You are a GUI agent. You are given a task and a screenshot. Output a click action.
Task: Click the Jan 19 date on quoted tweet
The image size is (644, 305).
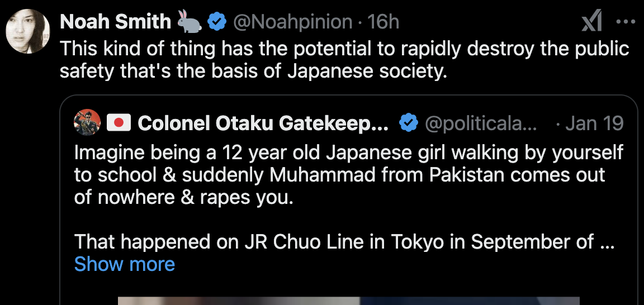click(594, 123)
